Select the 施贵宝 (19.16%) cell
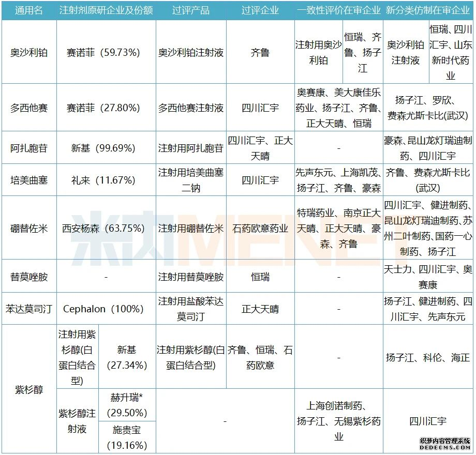476x455 pixels. pyautogui.click(x=127, y=437)
